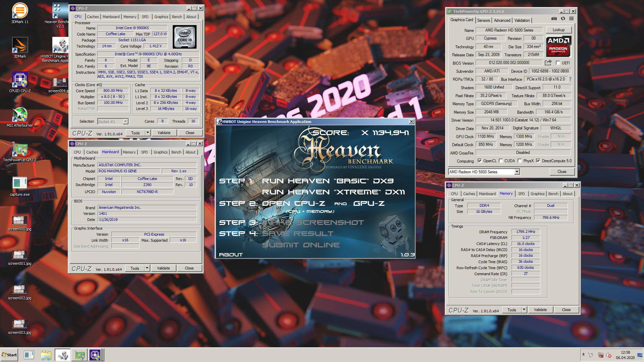Click Validate in CPU-Z CPU window
Viewport: 644px width, 362px height.
[164, 133]
